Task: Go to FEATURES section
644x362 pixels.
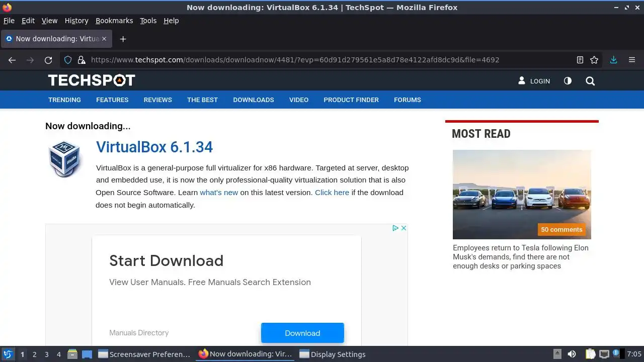Action: pos(112,100)
